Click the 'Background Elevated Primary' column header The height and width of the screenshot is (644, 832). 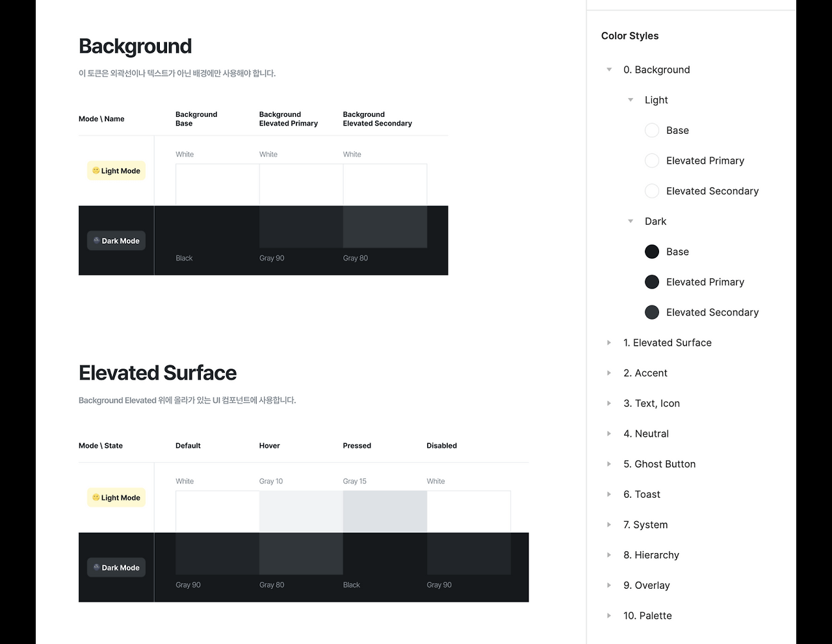289,119
